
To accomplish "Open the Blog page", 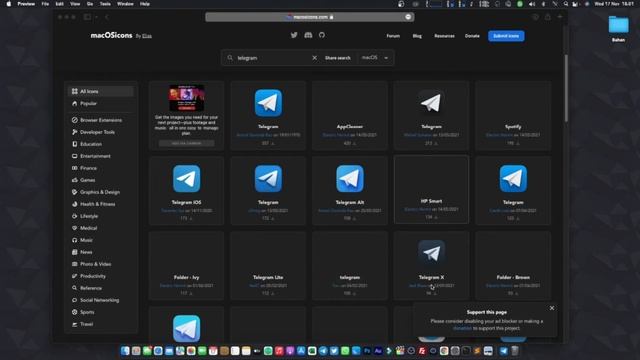I will 417,36.
